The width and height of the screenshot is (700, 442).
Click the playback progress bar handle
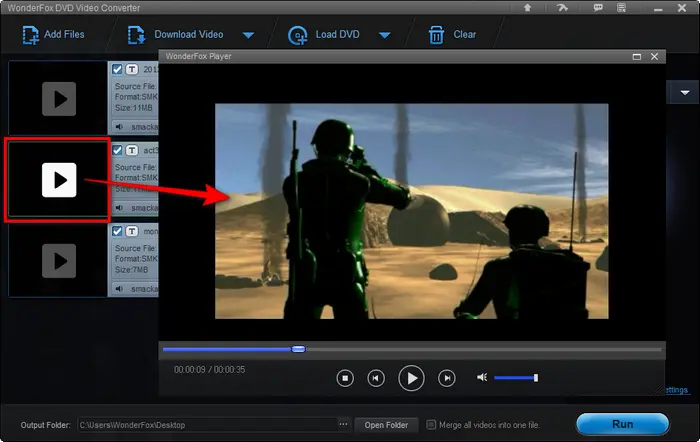298,349
